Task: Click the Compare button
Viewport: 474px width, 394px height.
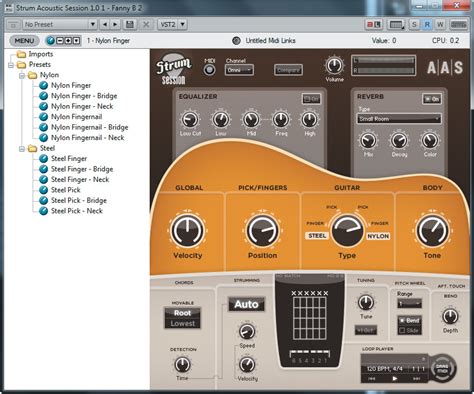Action: tap(288, 70)
